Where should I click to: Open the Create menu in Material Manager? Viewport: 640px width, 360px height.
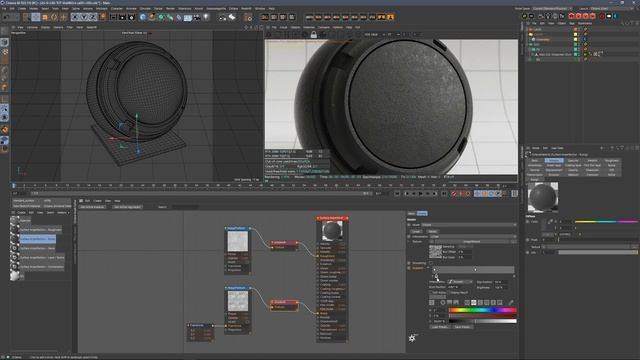point(21,213)
